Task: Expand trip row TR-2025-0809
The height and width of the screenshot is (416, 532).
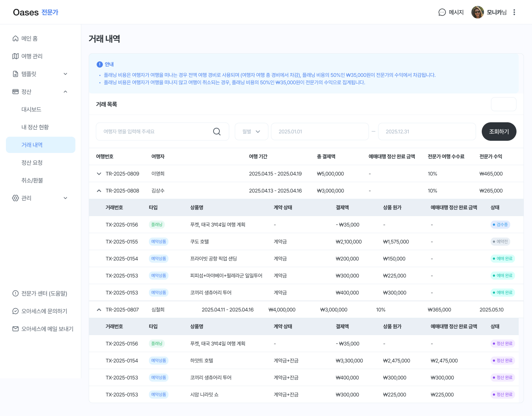Action: tap(99, 174)
